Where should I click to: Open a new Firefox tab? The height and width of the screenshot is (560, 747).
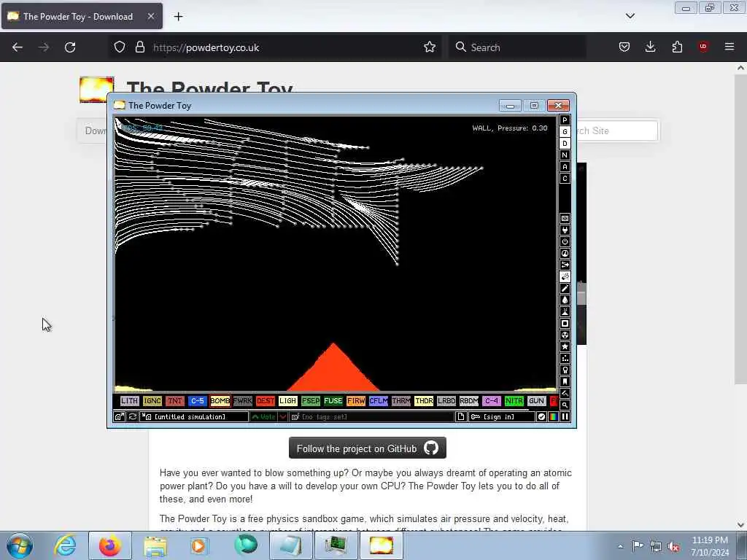178,17
